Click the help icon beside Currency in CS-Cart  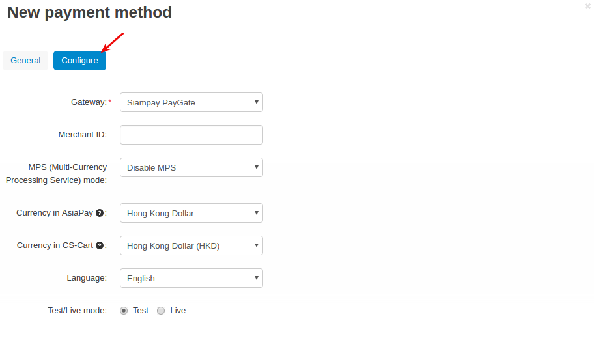100,245
